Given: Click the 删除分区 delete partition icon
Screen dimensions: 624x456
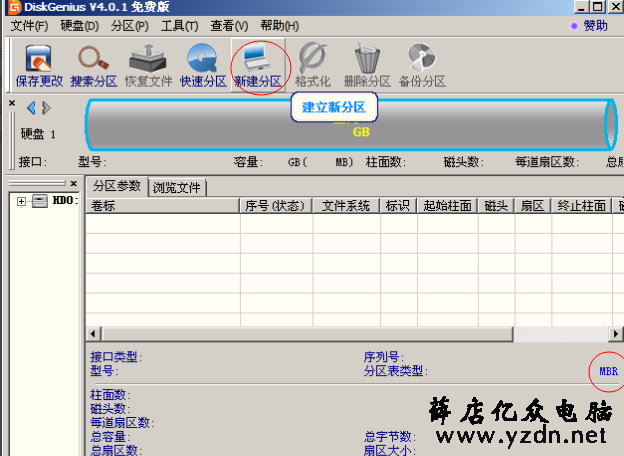Looking at the screenshot, I should [367, 66].
